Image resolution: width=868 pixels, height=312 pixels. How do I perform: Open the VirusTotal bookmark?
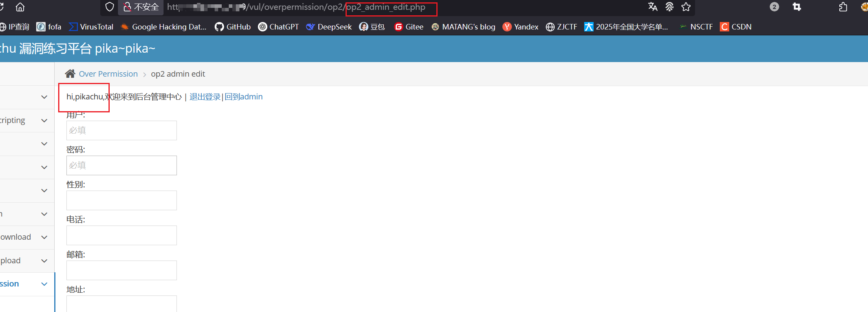click(91, 27)
